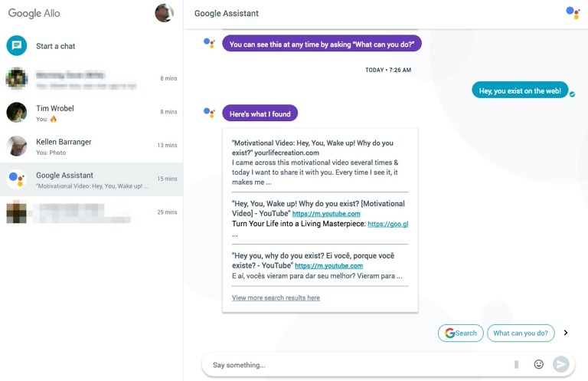588x381 pixels.
Task: Open your profile picture at top
Action: tap(164, 13)
